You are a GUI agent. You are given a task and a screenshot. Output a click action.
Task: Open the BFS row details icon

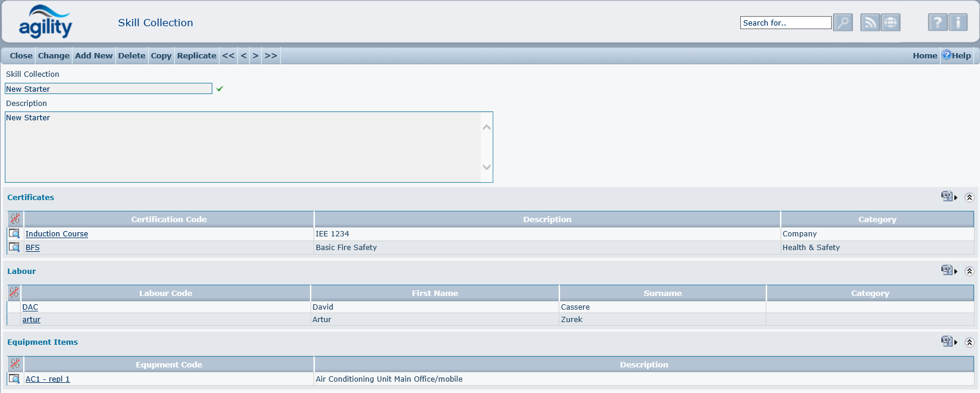[14, 247]
